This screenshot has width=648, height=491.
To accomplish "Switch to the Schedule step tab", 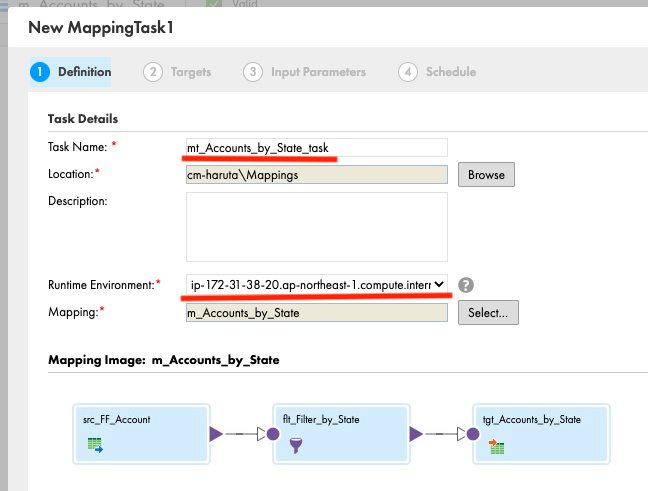I will 437,72.
